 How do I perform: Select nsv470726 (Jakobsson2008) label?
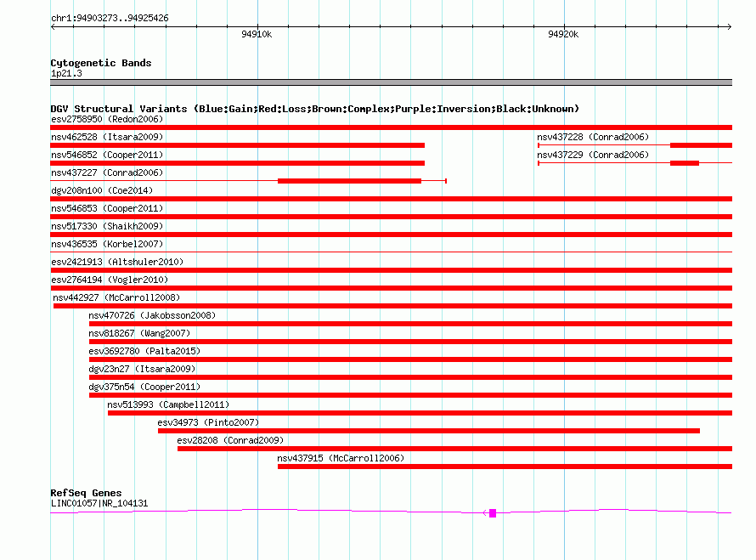coord(152,315)
